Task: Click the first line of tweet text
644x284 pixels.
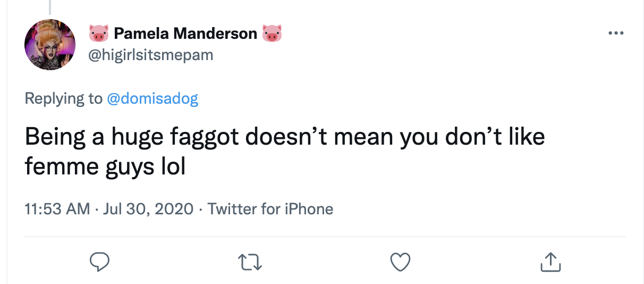Action: coord(284,138)
